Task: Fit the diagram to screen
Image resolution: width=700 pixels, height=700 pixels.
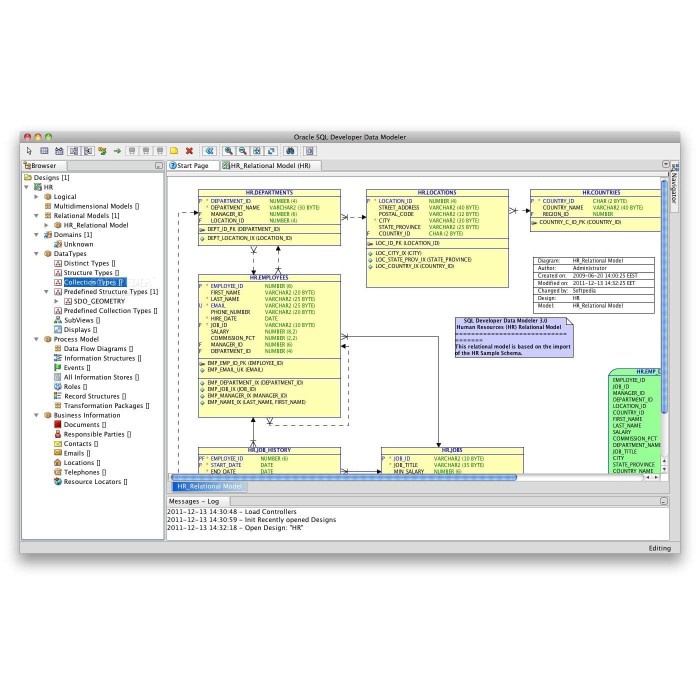Action: 257,151
